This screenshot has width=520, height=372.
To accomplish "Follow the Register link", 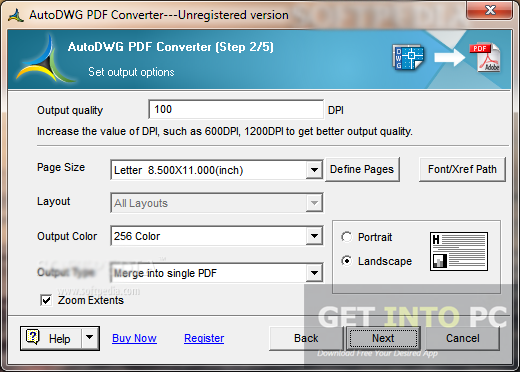I will 204,338.
